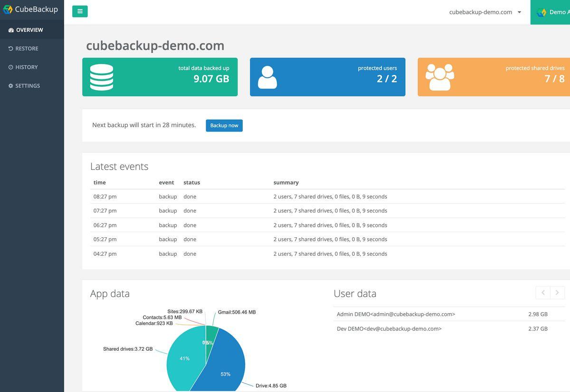Click the CubeBackup logo icon

[x=8, y=9]
